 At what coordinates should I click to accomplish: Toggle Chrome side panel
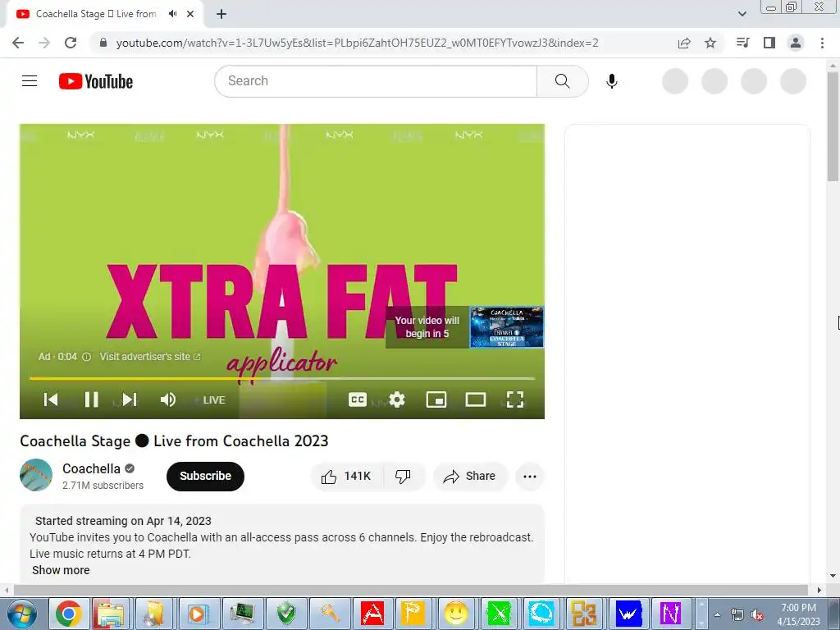(769, 43)
